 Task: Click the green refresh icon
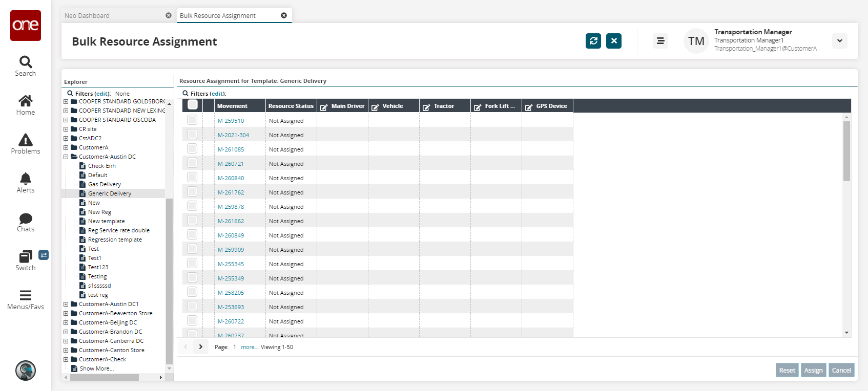[x=593, y=41]
